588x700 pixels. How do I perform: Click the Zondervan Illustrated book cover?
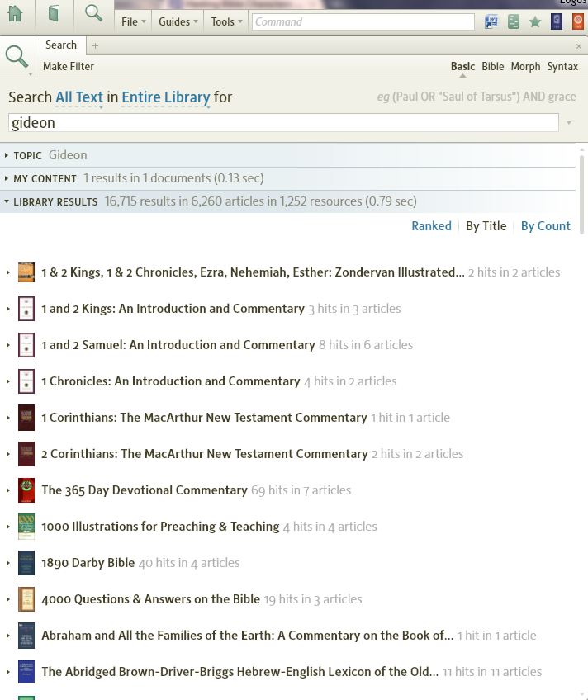click(x=26, y=272)
